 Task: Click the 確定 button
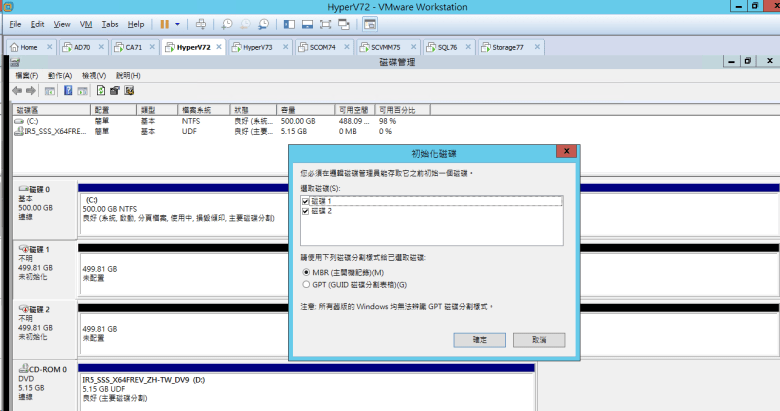[x=479, y=340]
